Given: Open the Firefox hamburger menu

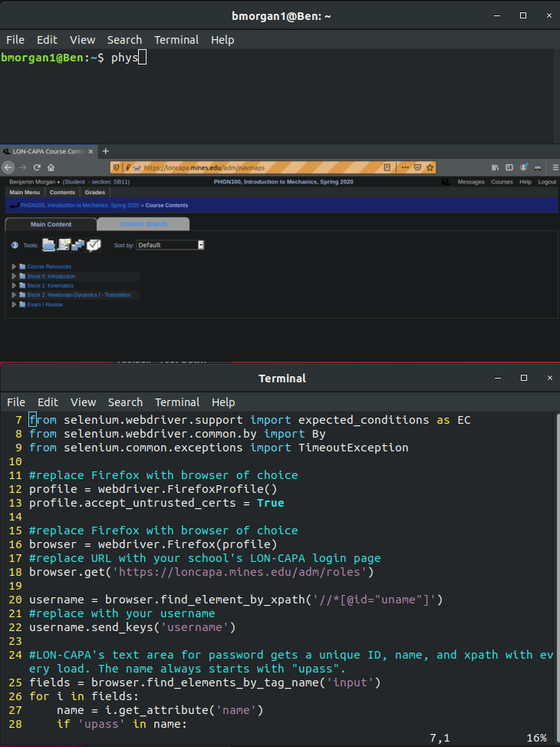Looking at the screenshot, I should [x=555, y=167].
